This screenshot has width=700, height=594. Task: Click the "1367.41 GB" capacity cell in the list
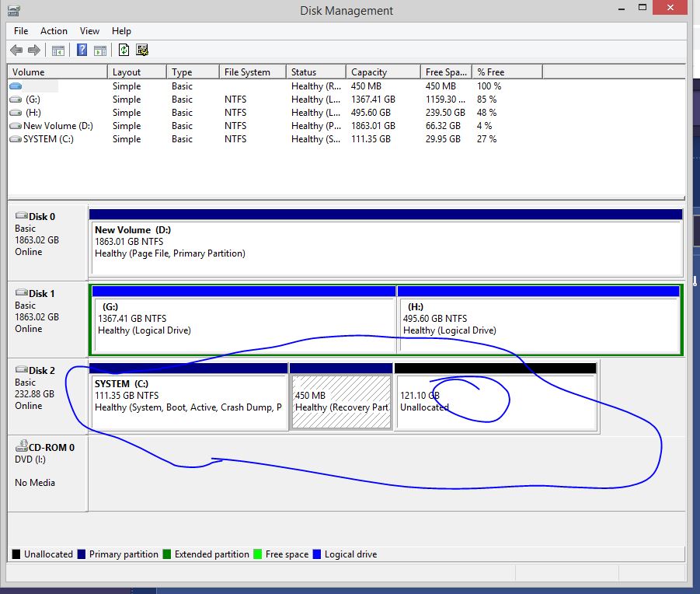(x=373, y=100)
